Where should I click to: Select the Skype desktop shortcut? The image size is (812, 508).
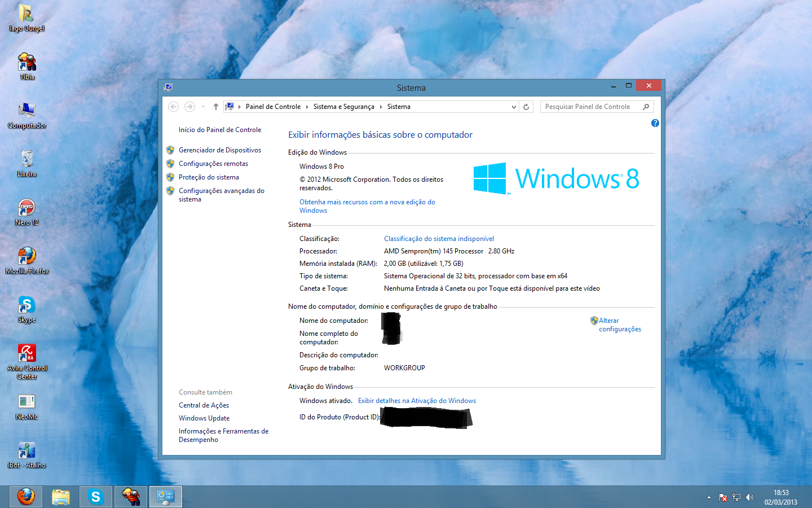[x=27, y=309]
